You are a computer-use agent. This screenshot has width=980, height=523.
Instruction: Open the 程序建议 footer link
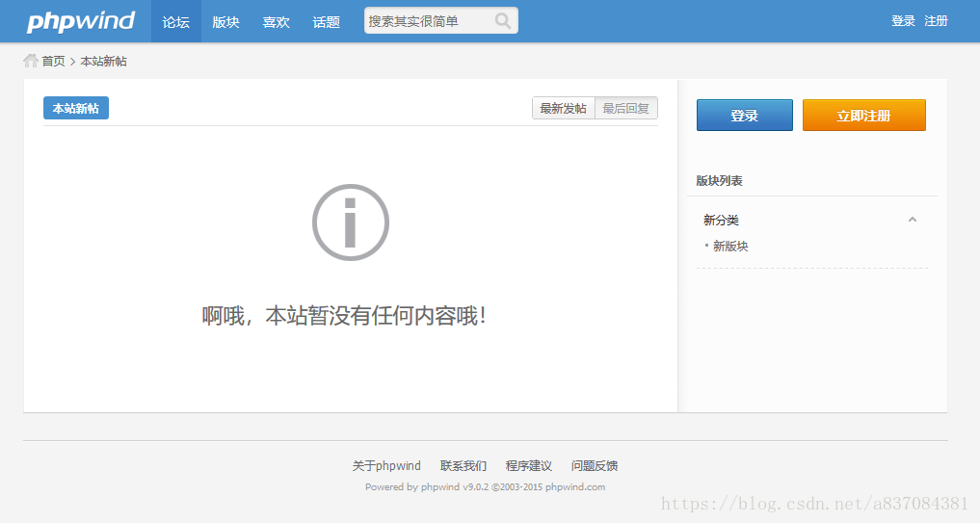pos(529,465)
